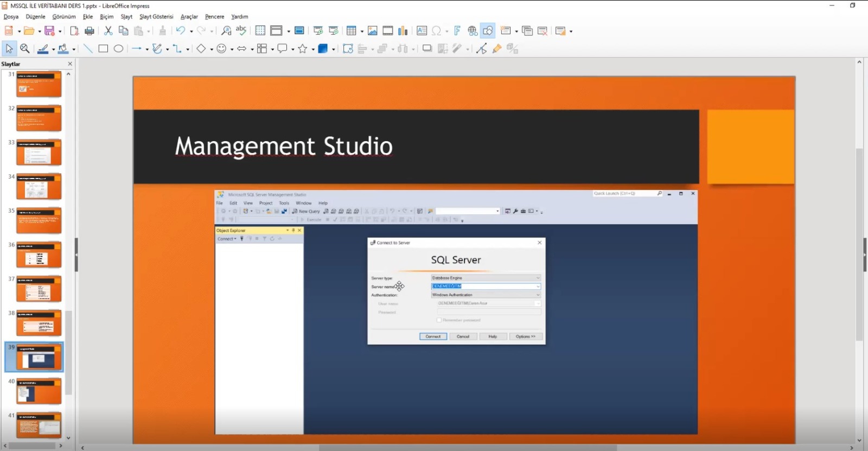The image size is (868, 451).
Task: Toggle grid display on slide
Action: 260,31
